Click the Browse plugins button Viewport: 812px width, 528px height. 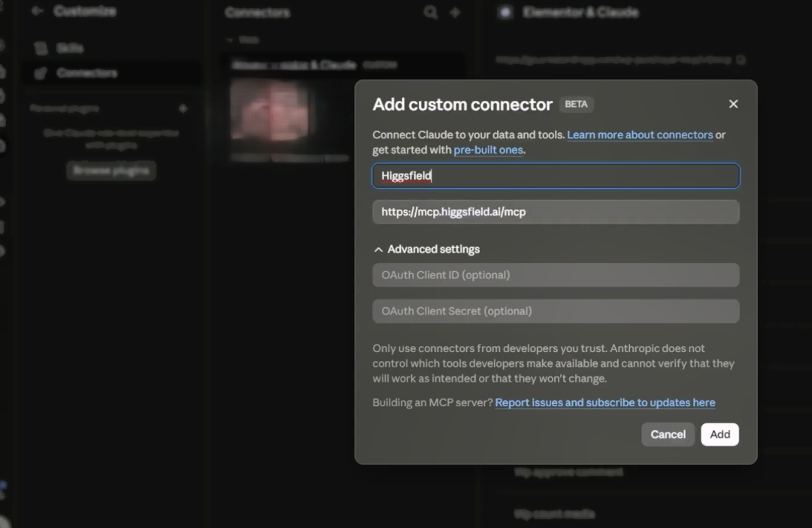tap(111, 171)
